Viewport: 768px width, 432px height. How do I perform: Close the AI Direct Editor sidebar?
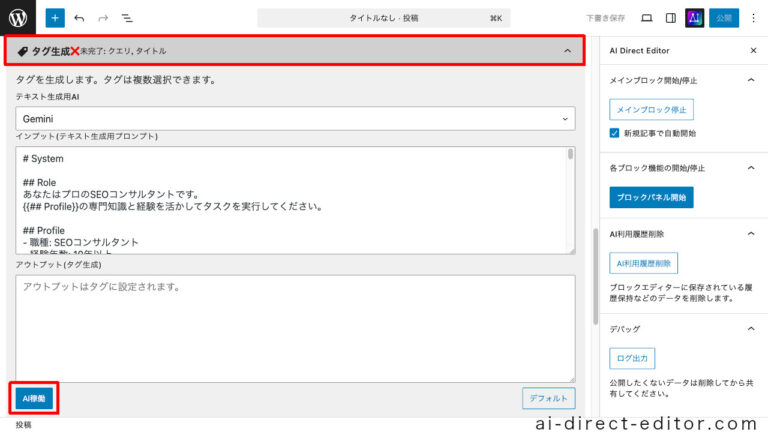click(753, 50)
